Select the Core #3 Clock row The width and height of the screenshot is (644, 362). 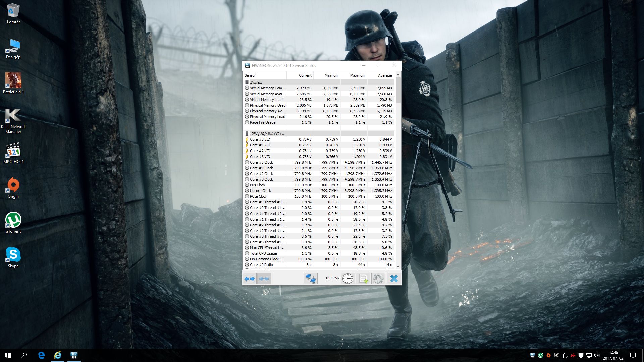point(318,179)
